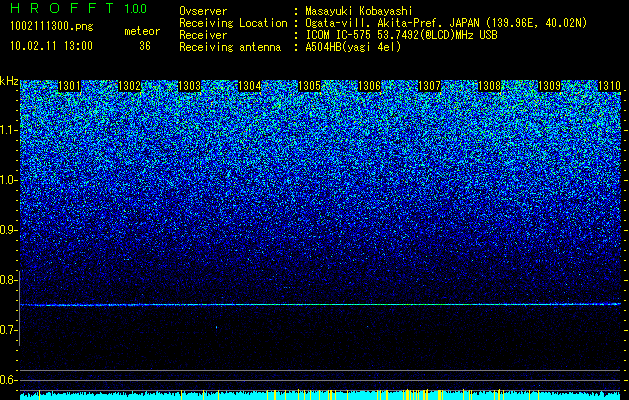Screen dimensions: 629x400
Task: Click the 0.8 frequency axis label
Action: 9,280
